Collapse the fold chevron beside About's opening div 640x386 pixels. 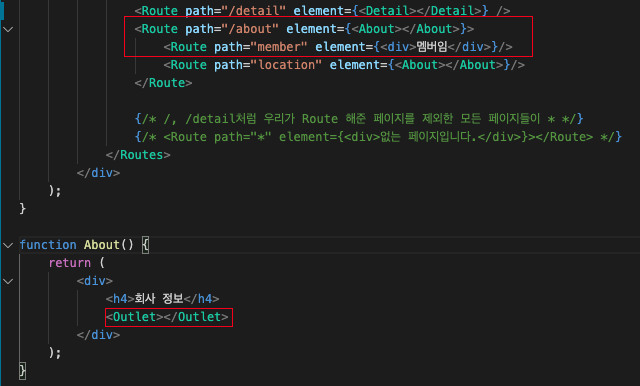tap(8, 281)
